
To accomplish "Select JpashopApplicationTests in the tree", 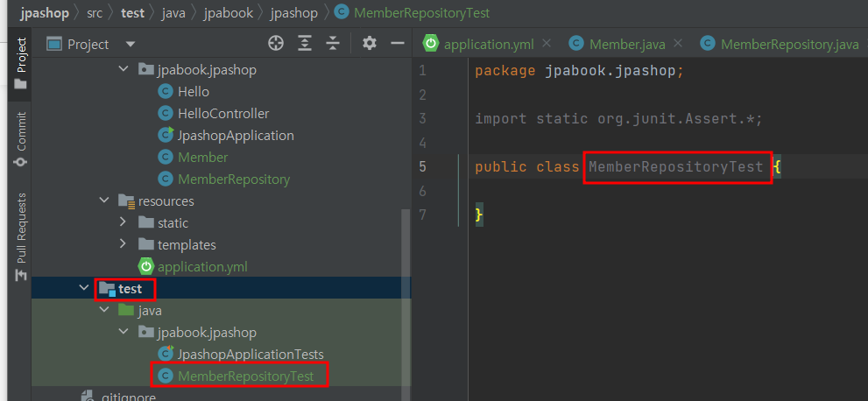I will 251,355.
